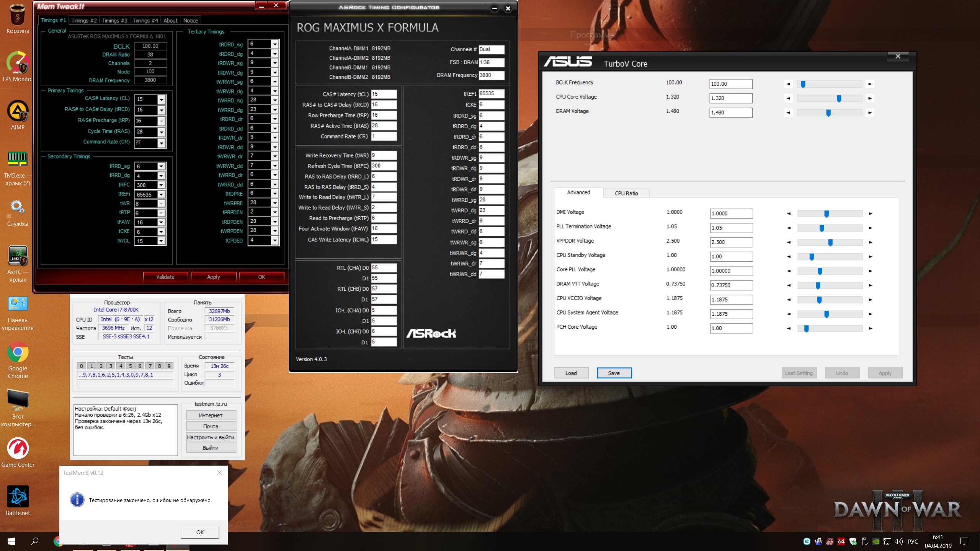Switch to the CPU Ratio tab
980x551 pixels.
(x=626, y=193)
